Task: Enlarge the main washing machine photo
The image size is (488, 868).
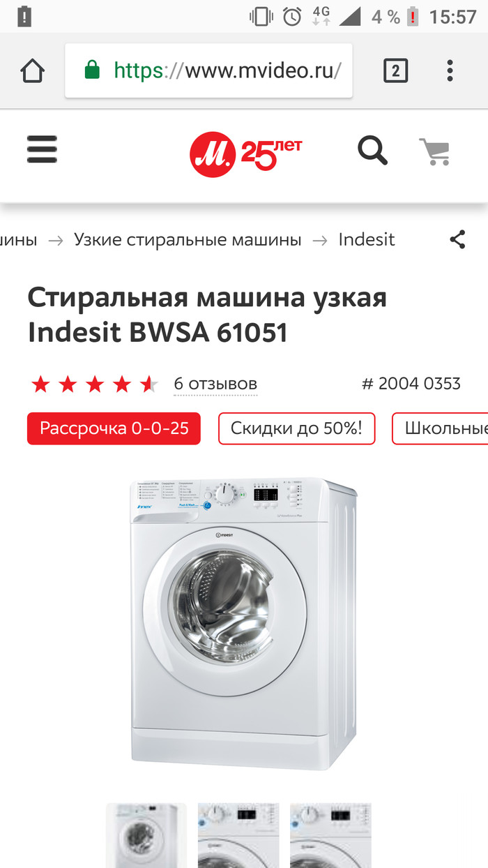Action: pyautogui.click(x=244, y=623)
